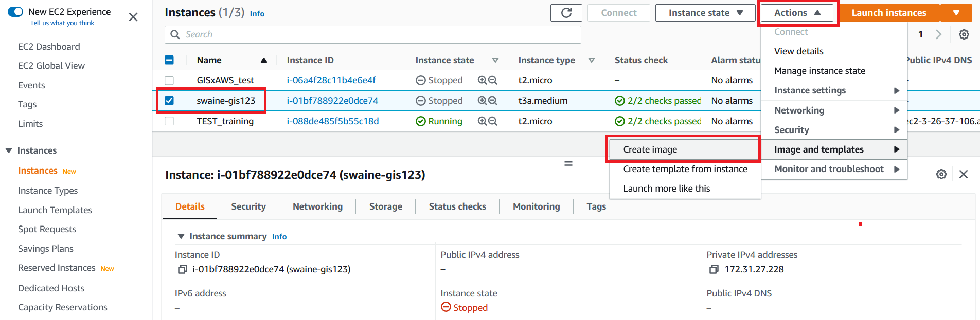
Task: Click Tell us what you think link
Action: click(62, 23)
